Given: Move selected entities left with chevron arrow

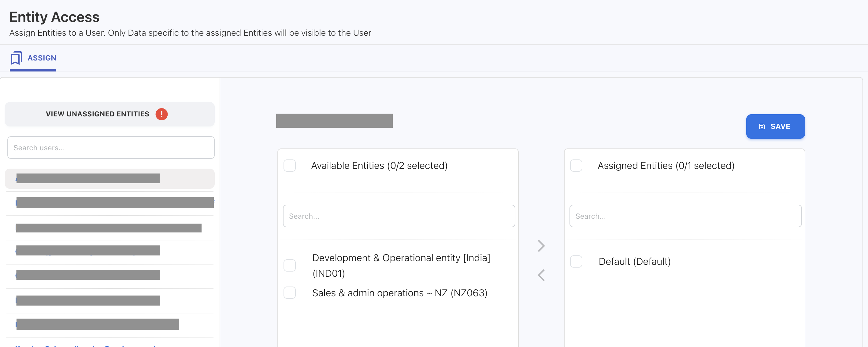Looking at the screenshot, I should tap(541, 275).
